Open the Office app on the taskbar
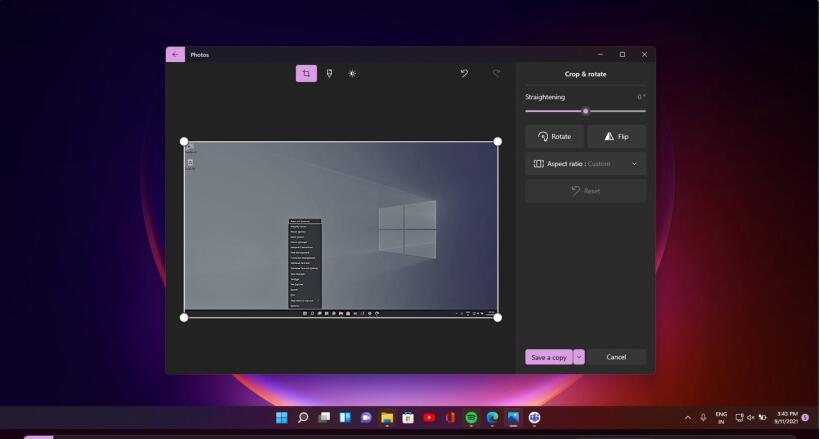 coord(450,418)
